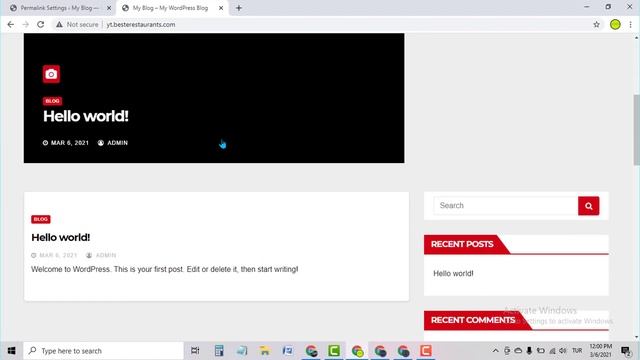The height and width of the screenshot is (360, 640).
Task: Select the My Blog – My WordPress Blog tab
Action: [x=170, y=8]
